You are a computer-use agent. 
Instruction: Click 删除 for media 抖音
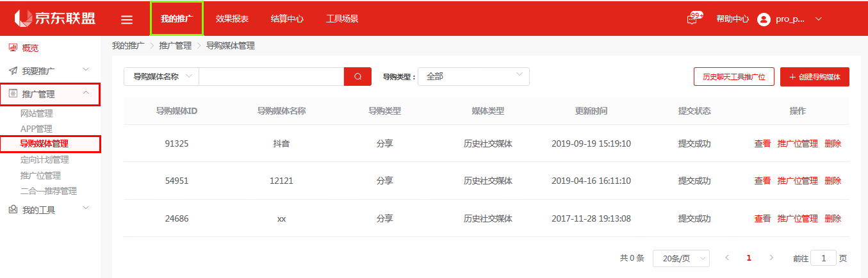tap(833, 143)
